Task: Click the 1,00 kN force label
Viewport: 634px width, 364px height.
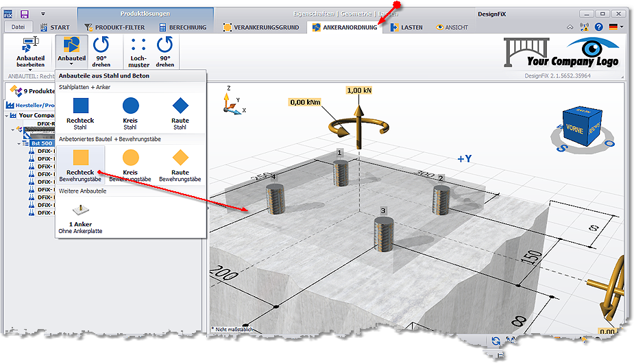Action: click(359, 90)
